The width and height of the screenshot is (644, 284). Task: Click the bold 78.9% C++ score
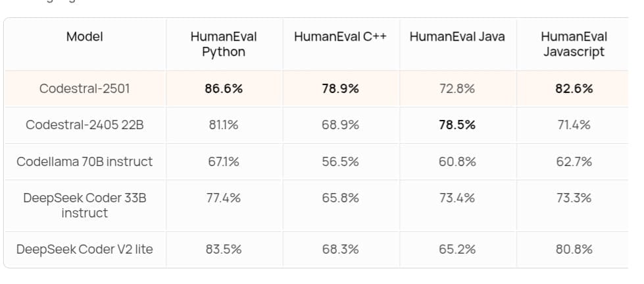tap(341, 88)
